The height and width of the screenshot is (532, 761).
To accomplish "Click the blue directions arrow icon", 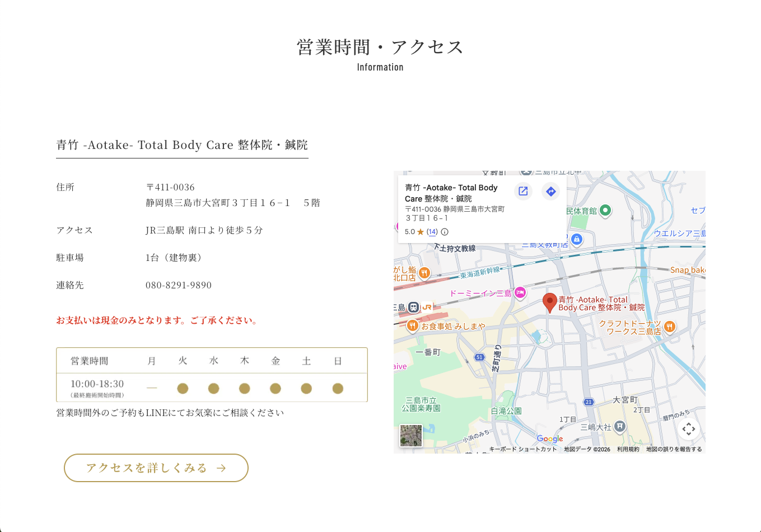I will pos(551,191).
